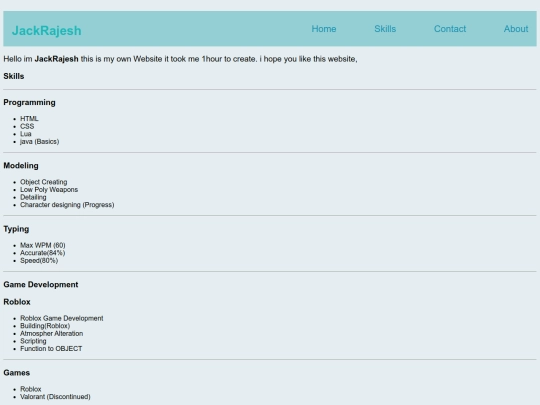Click the Game Development heading
The height and width of the screenshot is (405, 540).
(x=41, y=285)
